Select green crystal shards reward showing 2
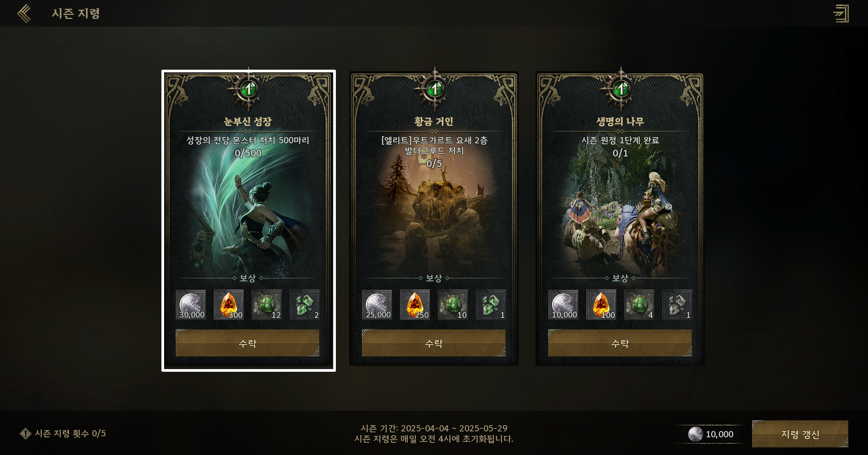 [305, 304]
